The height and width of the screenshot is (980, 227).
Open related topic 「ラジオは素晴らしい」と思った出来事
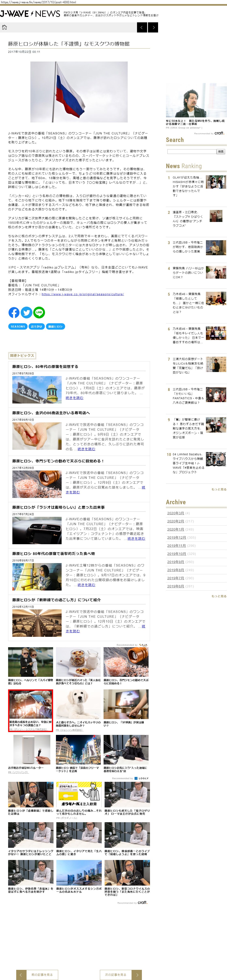tap(58, 507)
